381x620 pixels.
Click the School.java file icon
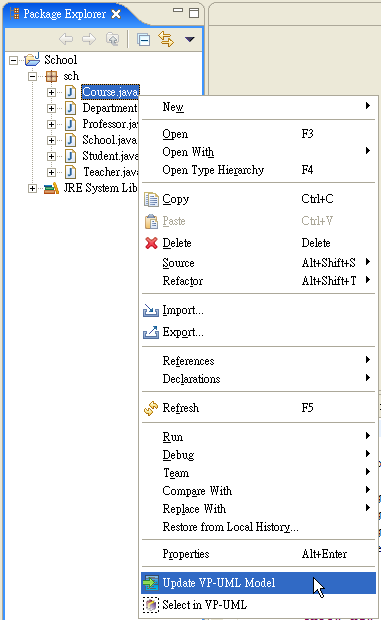pyautogui.click(x=70, y=140)
